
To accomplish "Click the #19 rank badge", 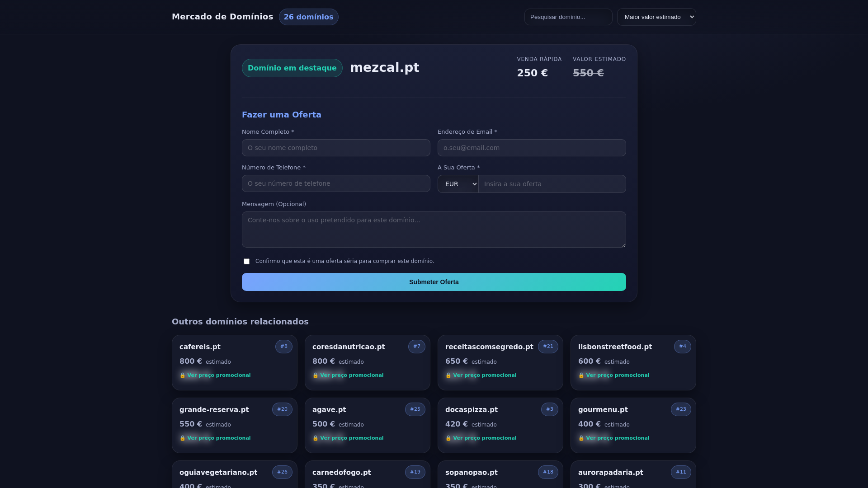I will click(x=415, y=472).
